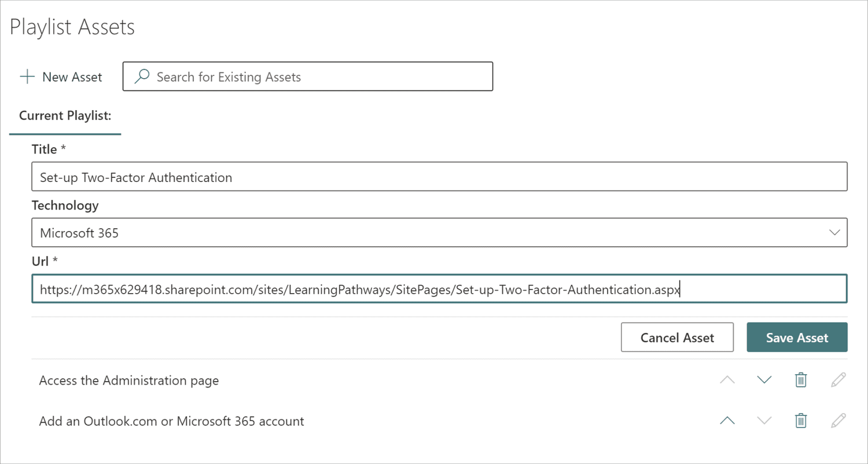Viewport: 868px width, 464px height.
Task: Select the Add an Outlook.com or Microsoft 365 account entry
Action: [x=171, y=421]
